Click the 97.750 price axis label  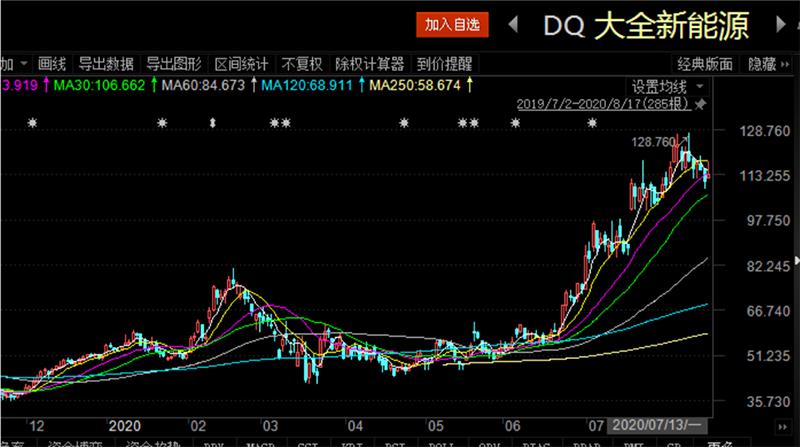(x=768, y=221)
